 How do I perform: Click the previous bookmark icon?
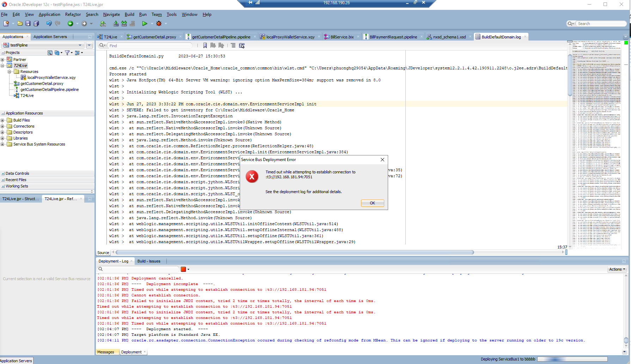[x=221, y=45]
